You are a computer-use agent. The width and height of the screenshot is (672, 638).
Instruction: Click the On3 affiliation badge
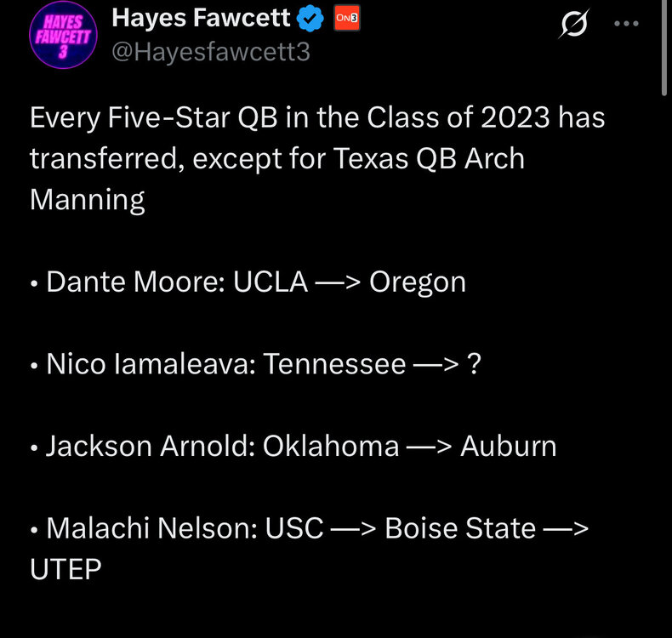pyautogui.click(x=345, y=18)
